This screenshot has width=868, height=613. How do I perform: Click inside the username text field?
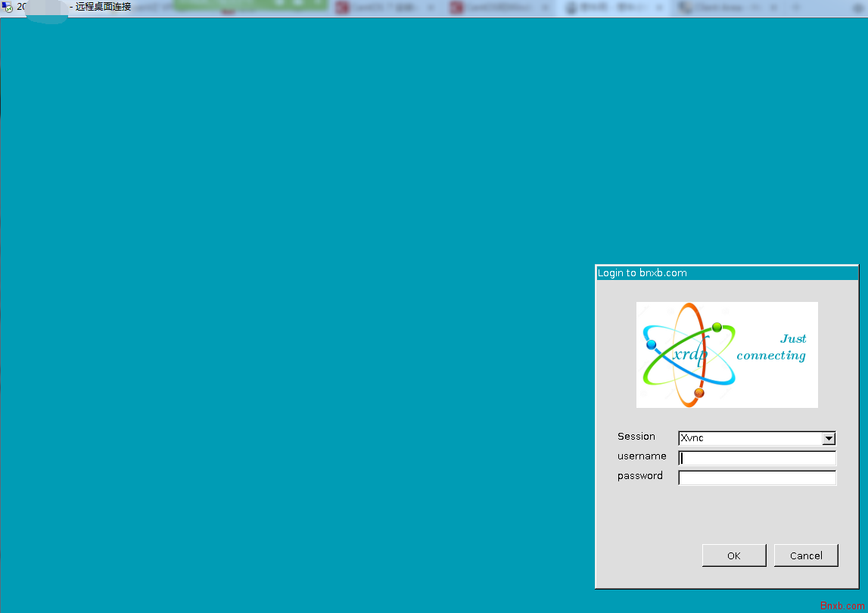[x=757, y=458]
